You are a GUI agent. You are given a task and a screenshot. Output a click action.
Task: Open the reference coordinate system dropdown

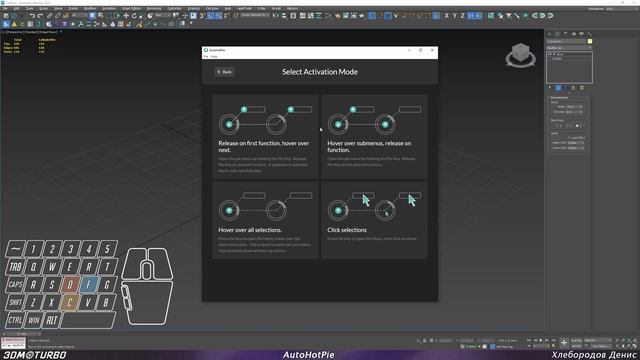point(163,16)
